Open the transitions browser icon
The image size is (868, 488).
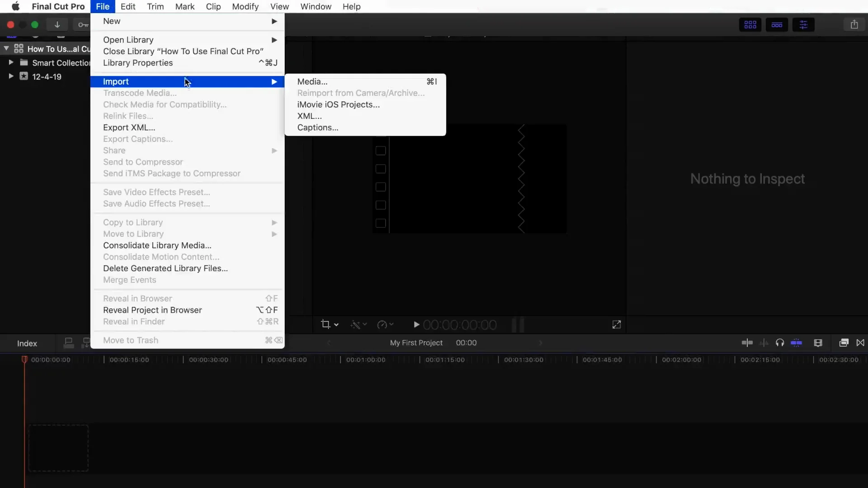860,343
